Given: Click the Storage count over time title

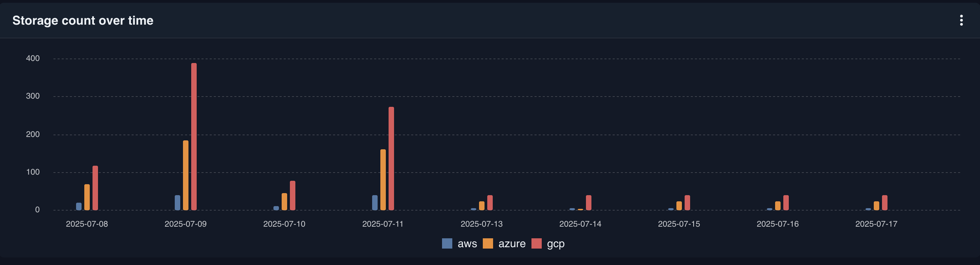Looking at the screenshot, I should pos(83,21).
